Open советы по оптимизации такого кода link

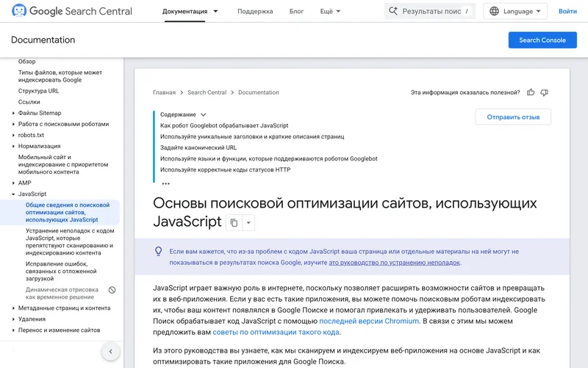276,333
